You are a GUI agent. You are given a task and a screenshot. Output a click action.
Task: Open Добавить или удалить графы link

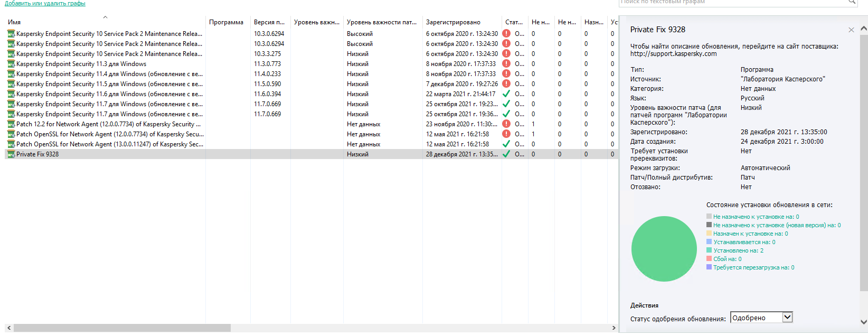point(45,3)
